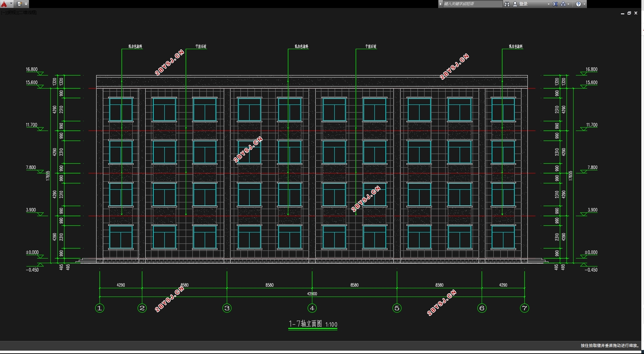The image size is (644, 354).
Task: Focus the 键入关键字或短语 search field
Action: [x=472, y=4]
